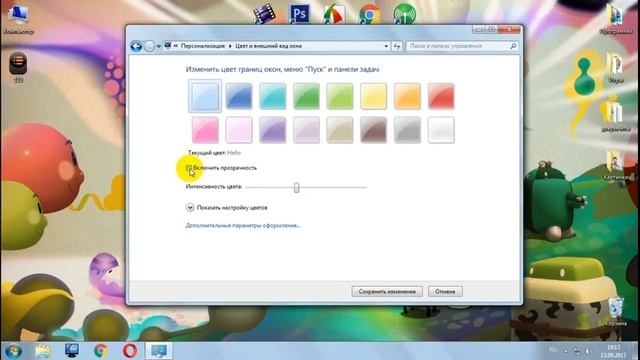Screen dimensions: 640x360
Task: Open the monitor app on the taskbar
Action: pyautogui.click(x=72, y=351)
